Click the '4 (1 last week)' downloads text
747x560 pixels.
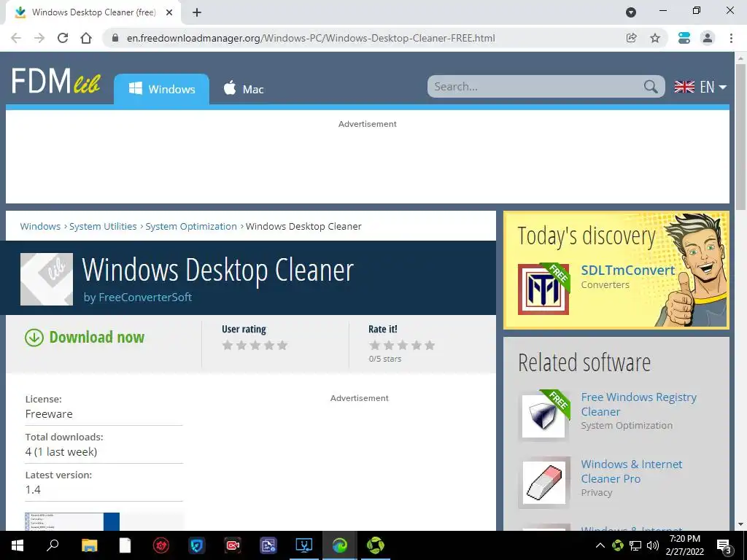pos(61,452)
